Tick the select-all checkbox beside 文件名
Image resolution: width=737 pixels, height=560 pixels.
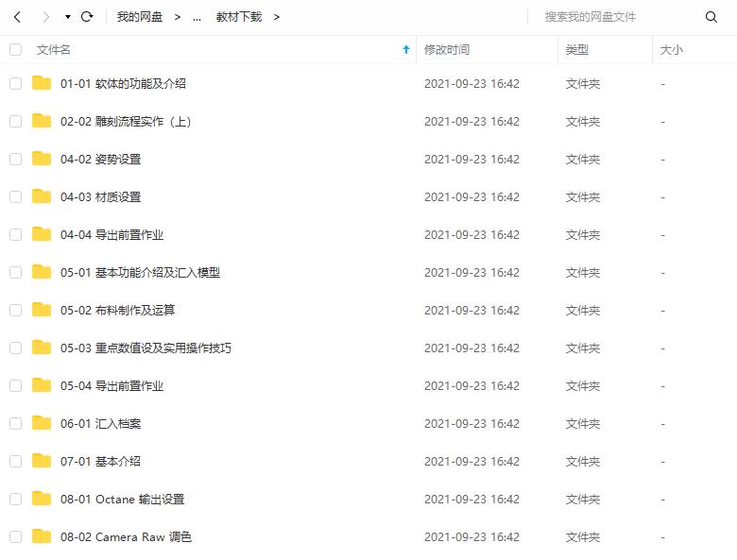coord(15,49)
